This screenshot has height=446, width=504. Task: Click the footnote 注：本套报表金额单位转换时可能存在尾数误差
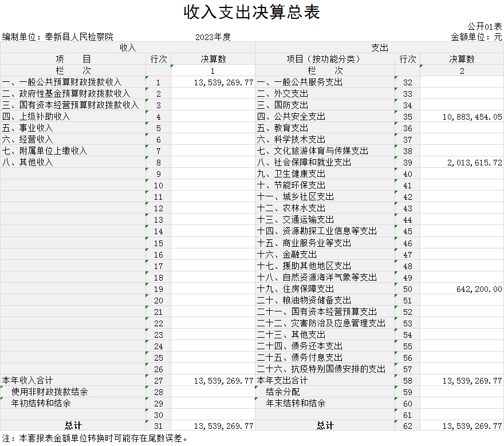coord(95,439)
